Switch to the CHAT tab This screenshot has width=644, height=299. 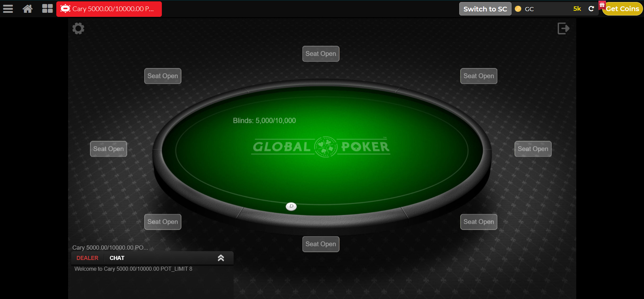pyautogui.click(x=117, y=258)
